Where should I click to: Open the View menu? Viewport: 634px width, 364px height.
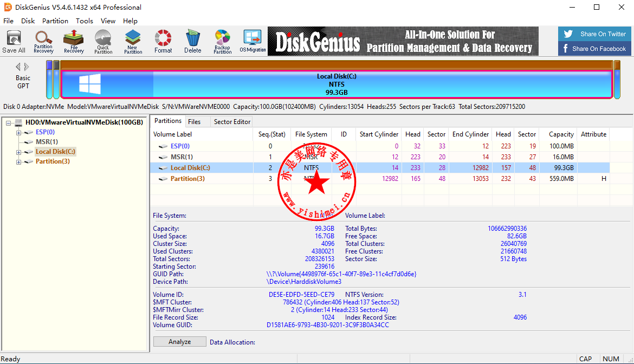coord(108,21)
